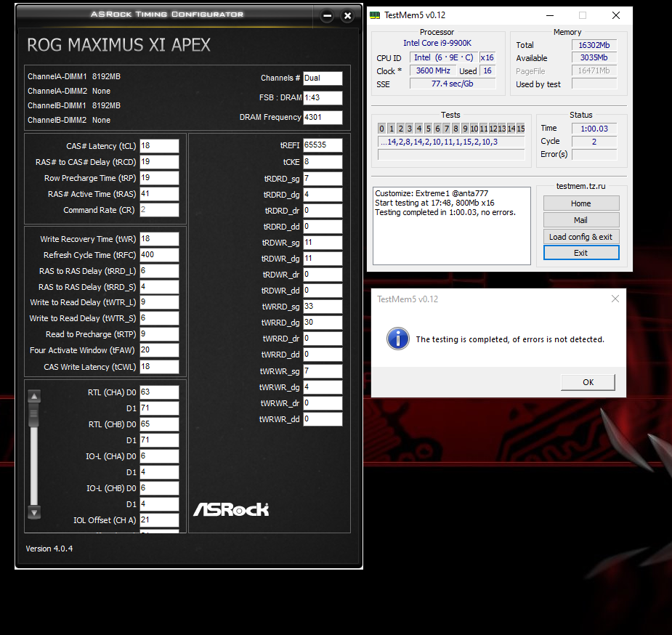672x635 pixels.
Task: Open the Home link in TestMem5
Action: pyautogui.click(x=581, y=203)
